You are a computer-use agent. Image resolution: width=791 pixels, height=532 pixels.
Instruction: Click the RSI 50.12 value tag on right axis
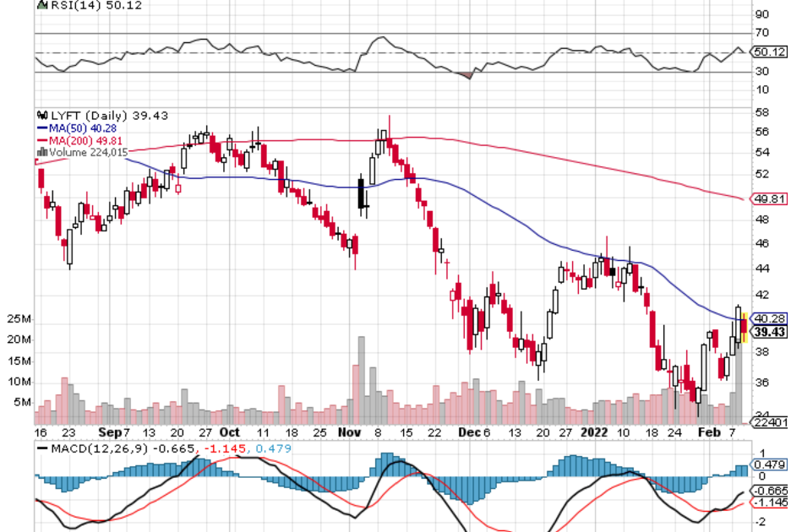(x=769, y=52)
